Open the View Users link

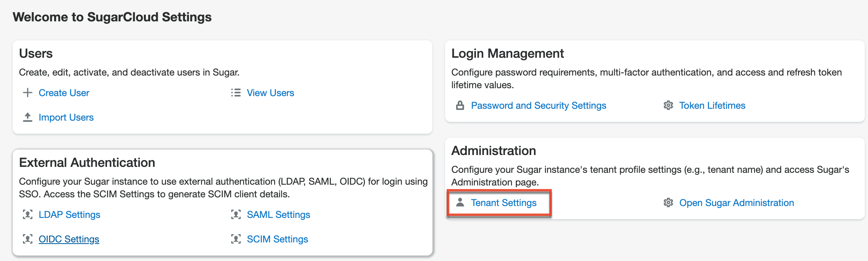click(x=271, y=93)
